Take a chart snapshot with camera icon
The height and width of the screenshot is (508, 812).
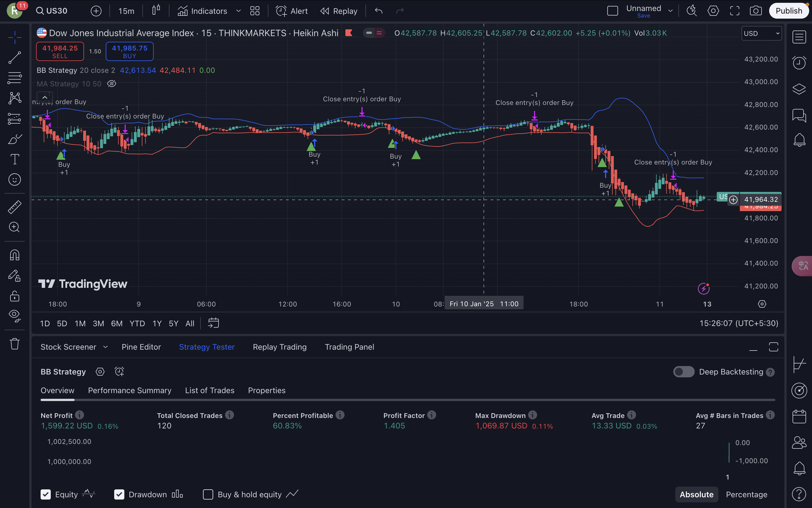tap(756, 11)
